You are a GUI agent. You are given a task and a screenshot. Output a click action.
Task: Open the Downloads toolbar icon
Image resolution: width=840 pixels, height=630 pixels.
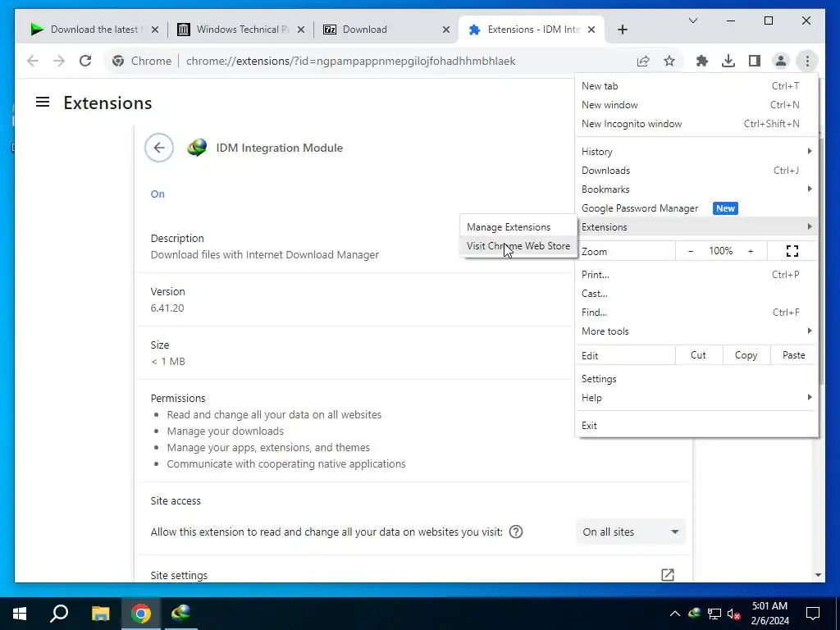click(x=728, y=61)
